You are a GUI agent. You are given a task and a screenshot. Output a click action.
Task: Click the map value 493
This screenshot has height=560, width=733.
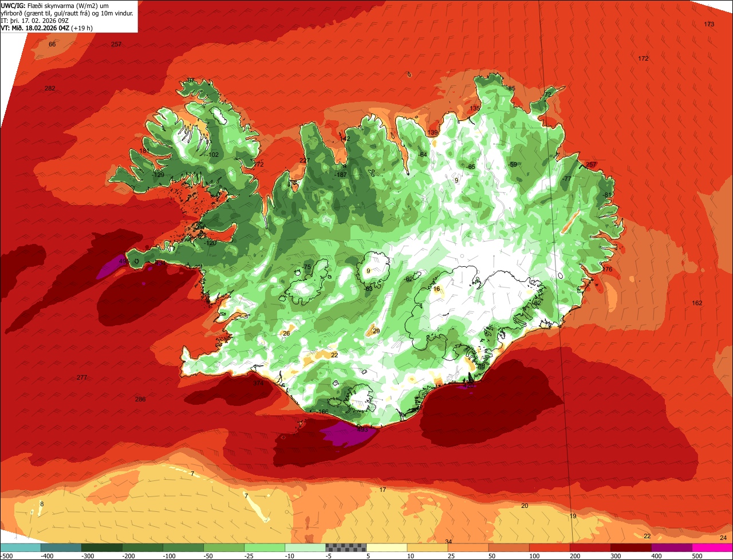[x=362, y=429]
